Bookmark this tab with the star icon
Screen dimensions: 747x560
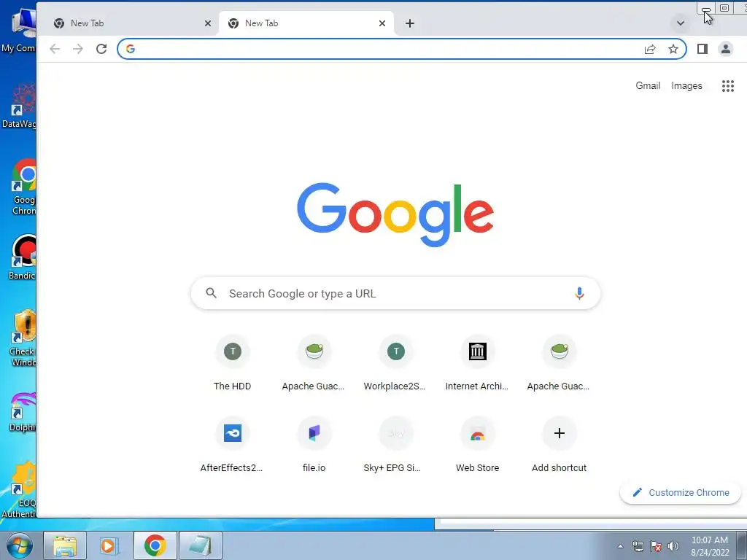coord(673,49)
